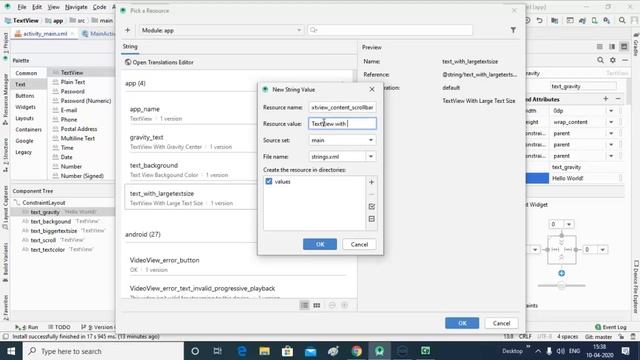The height and width of the screenshot is (360, 640).
Task: Switch to list view icon in resource picker
Action: pos(304,305)
